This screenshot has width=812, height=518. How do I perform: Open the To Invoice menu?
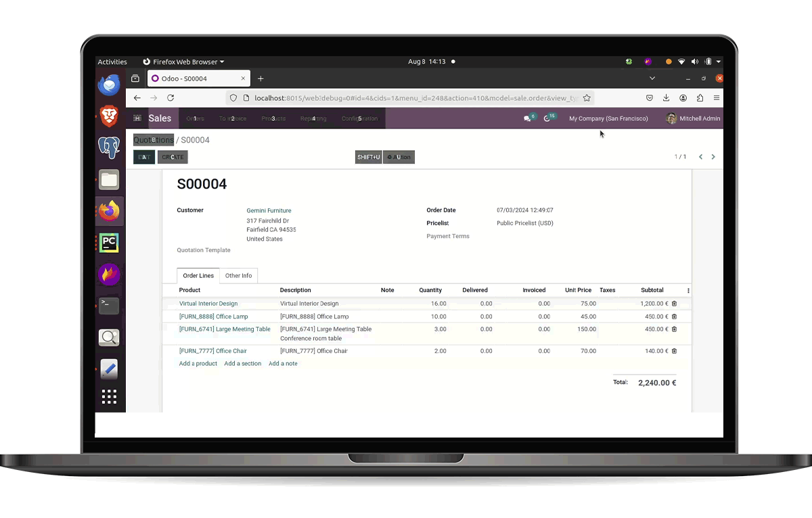point(233,118)
